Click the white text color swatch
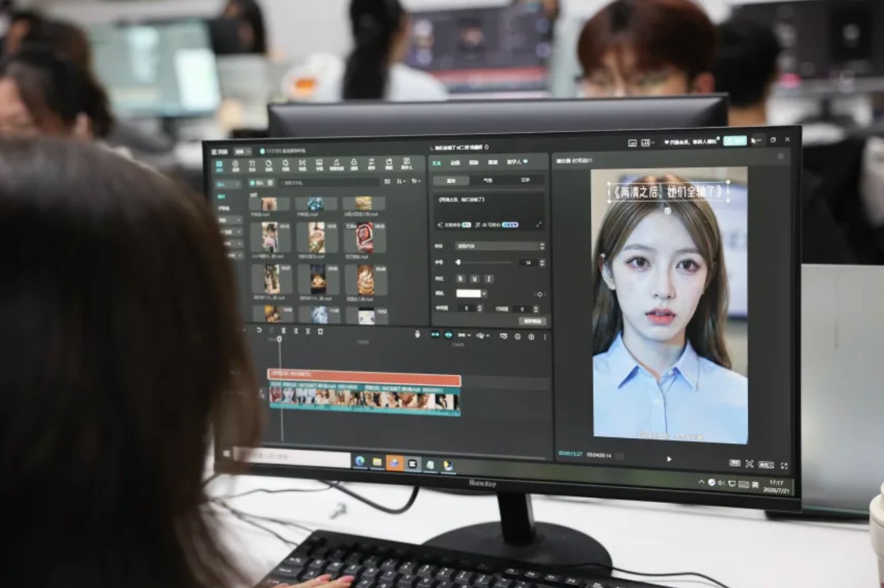Screen dimensions: 884x588 tap(469, 294)
